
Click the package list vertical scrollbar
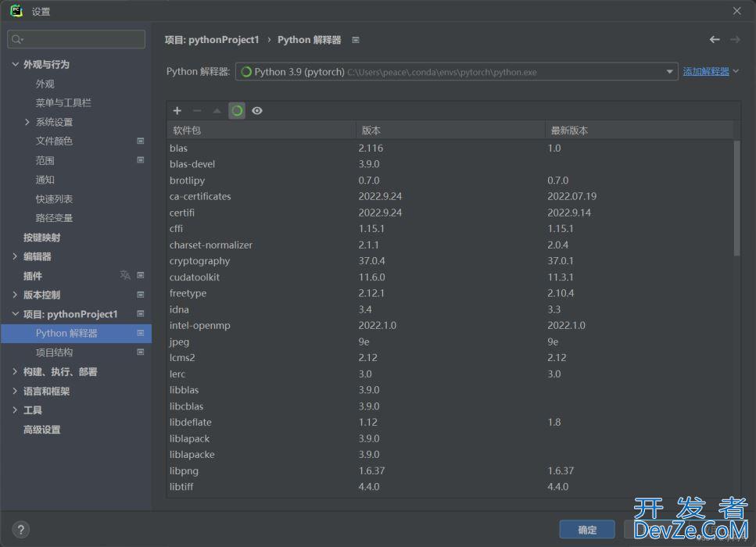[x=736, y=198]
